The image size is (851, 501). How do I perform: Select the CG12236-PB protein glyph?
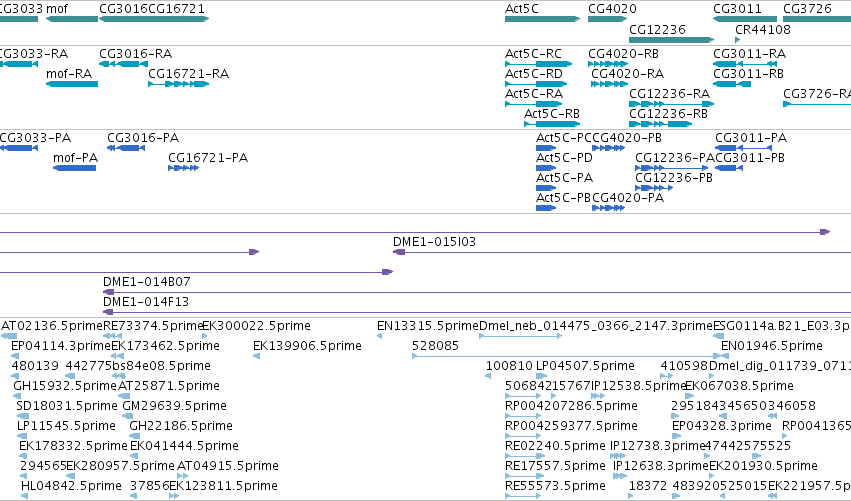654,188
